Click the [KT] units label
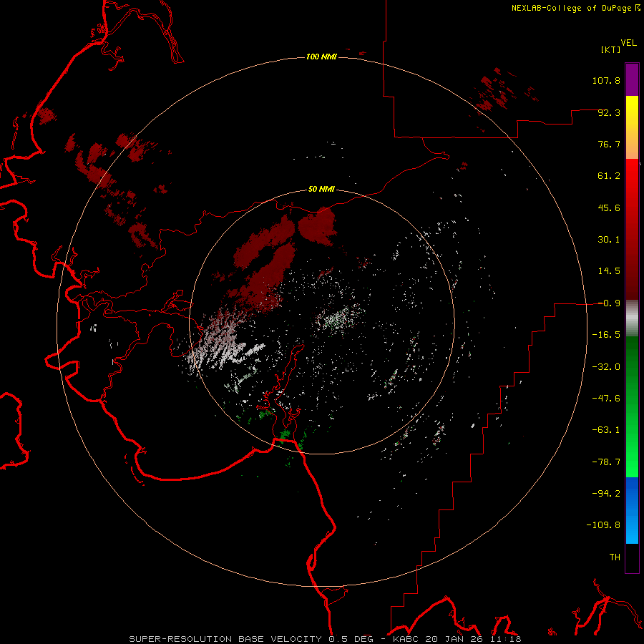This screenshot has height=644, width=644. [x=610, y=49]
